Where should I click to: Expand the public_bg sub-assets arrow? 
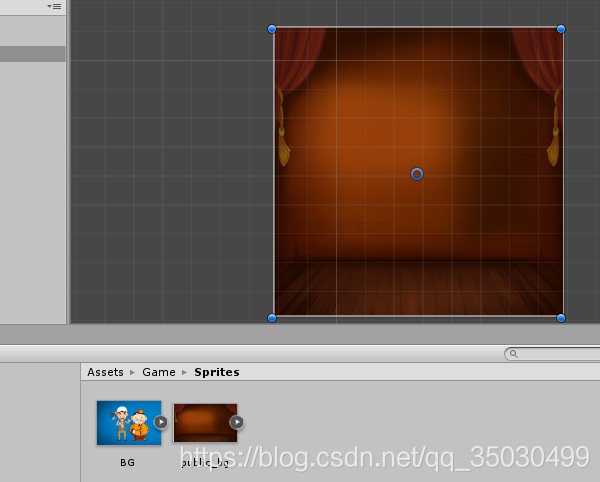tap(236, 422)
